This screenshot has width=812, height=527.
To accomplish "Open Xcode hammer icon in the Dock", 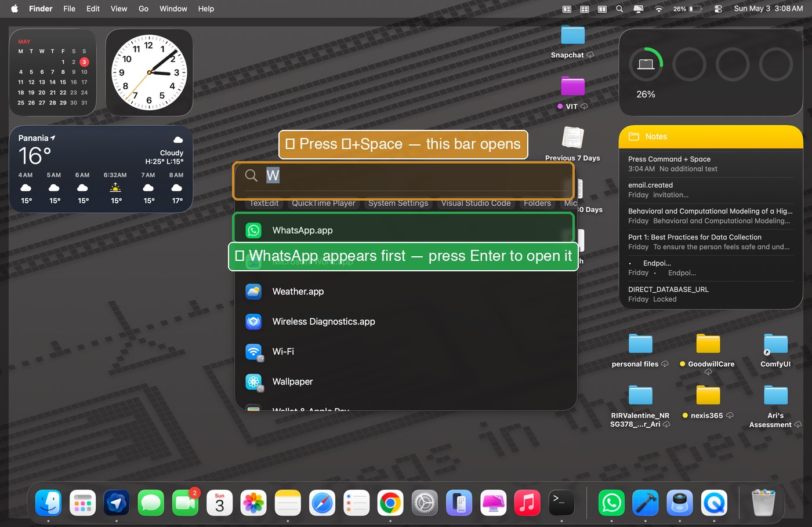I will 646,503.
